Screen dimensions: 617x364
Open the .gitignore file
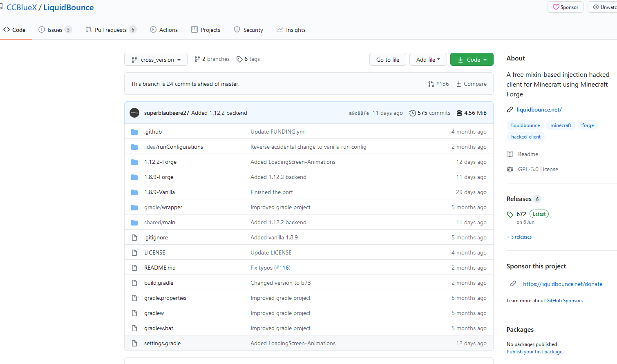156,237
